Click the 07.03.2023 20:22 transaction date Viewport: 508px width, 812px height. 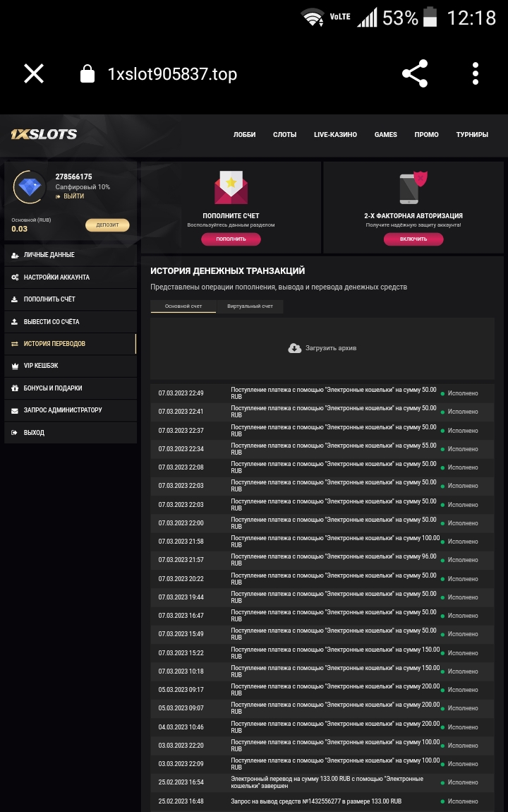(181, 579)
